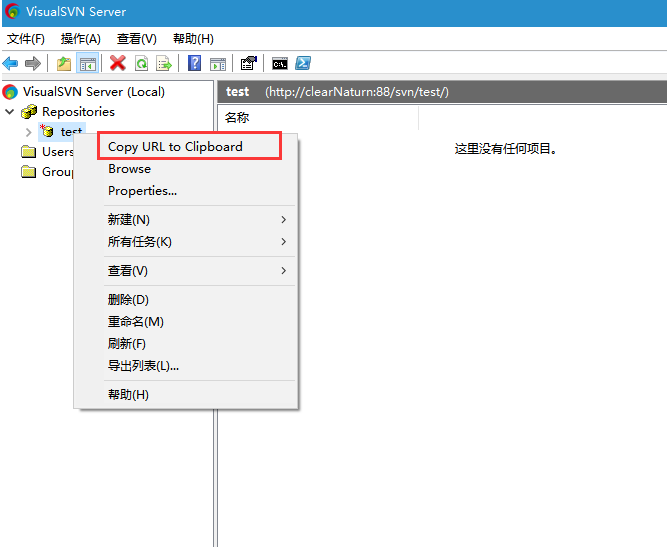Click the Users folder icon
Screen dimensions: 668x547
(x=29, y=152)
